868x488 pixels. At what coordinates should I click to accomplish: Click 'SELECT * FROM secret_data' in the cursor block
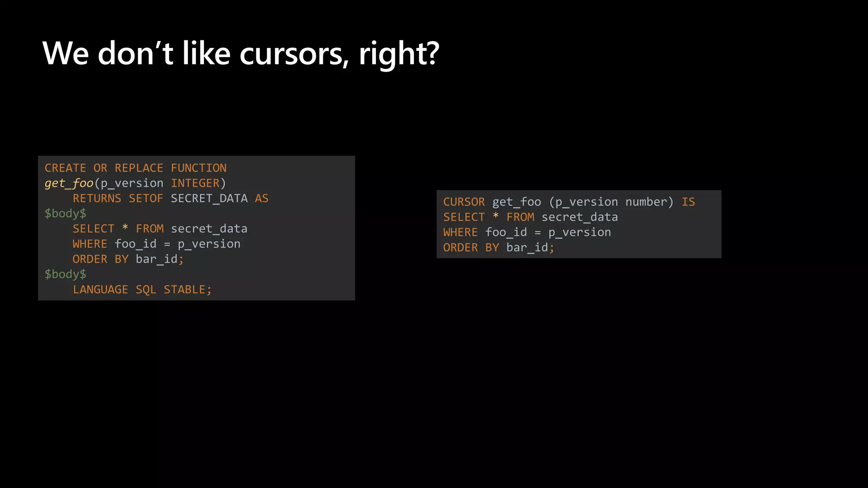pyautogui.click(x=531, y=217)
